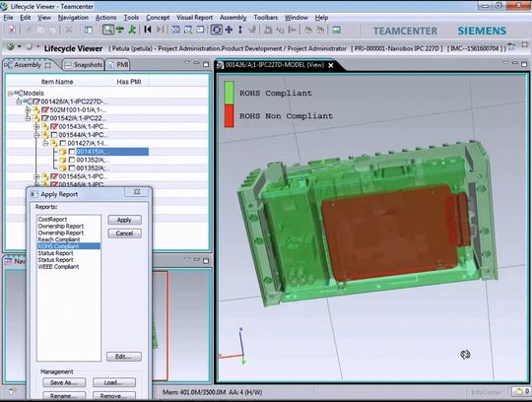The width and height of the screenshot is (532, 402).
Task: Activate the Rotate navigation tool
Action: pos(217,30)
